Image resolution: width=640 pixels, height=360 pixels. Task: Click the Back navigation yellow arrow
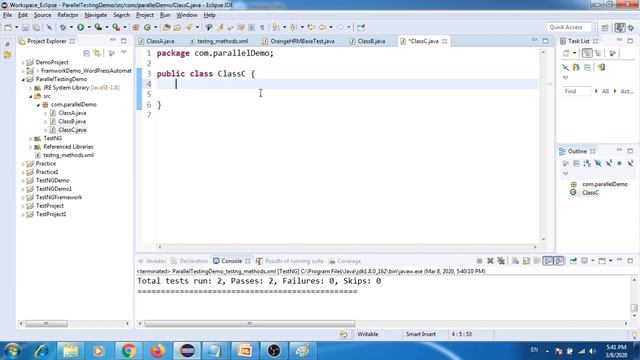[x=322, y=27]
